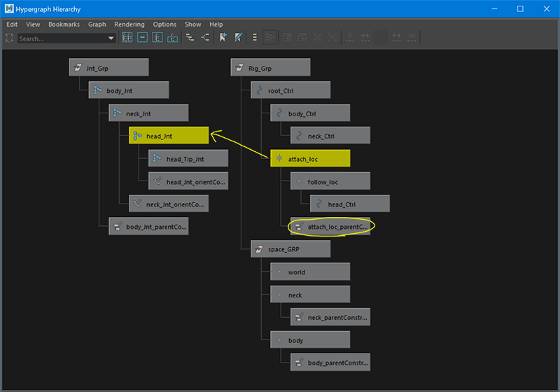Select the body_parentConstr... node
Image resolution: width=560 pixels, height=392 pixels.
[330, 363]
